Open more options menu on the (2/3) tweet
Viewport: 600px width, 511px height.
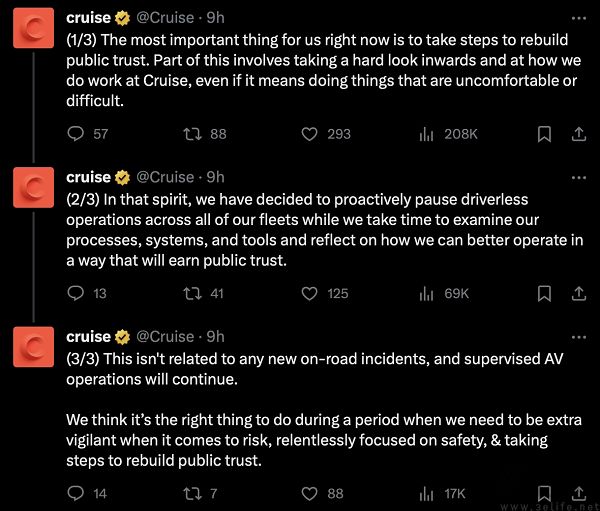(579, 178)
